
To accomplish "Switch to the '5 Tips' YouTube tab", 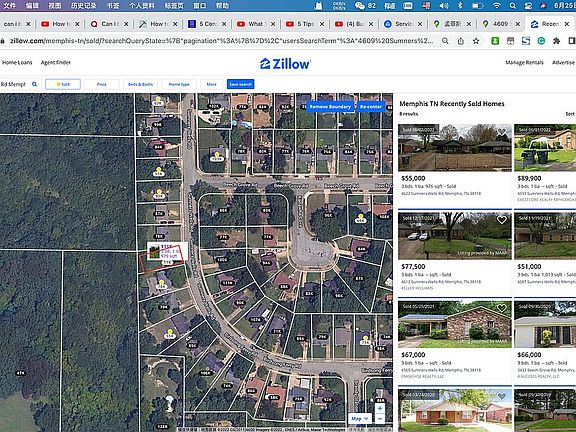I will [302, 24].
